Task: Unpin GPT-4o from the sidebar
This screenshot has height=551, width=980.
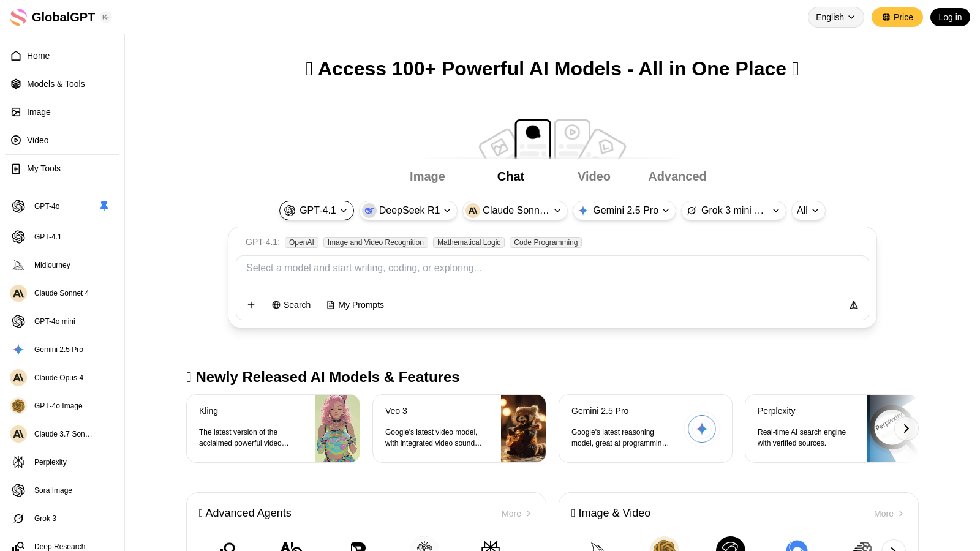Action: click(x=104, y=206)
